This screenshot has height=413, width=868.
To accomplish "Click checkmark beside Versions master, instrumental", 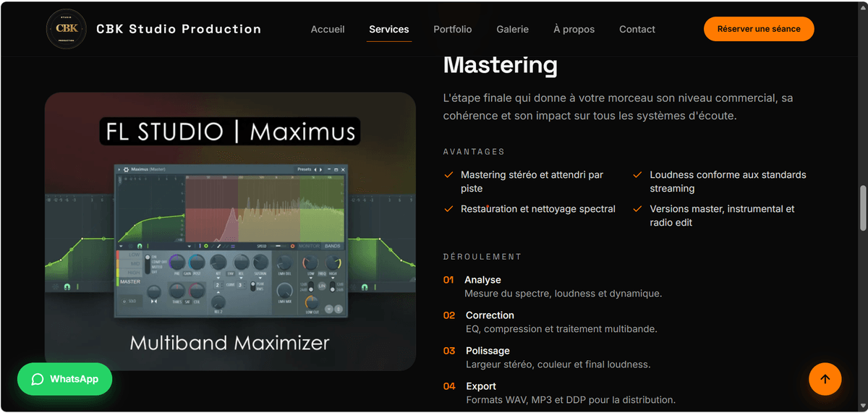I will coord(637,209).
